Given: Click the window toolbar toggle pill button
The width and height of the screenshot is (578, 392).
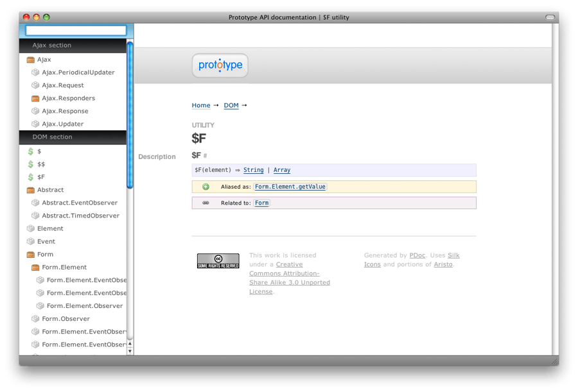Looking at the screenshot, I should tap(550, 17).
